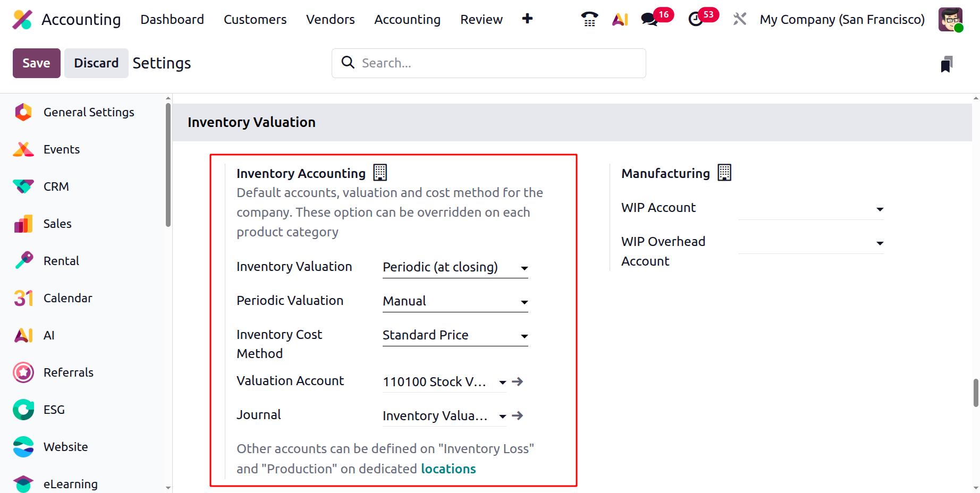Click the phone dialer icon
This screenshot has width=980, height=493.
[589, 19]
